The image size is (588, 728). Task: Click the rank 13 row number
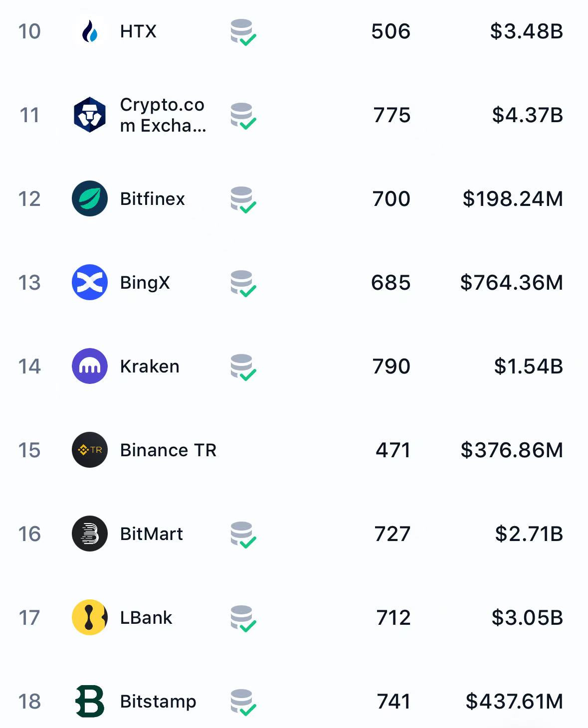[x=29, y=283]
